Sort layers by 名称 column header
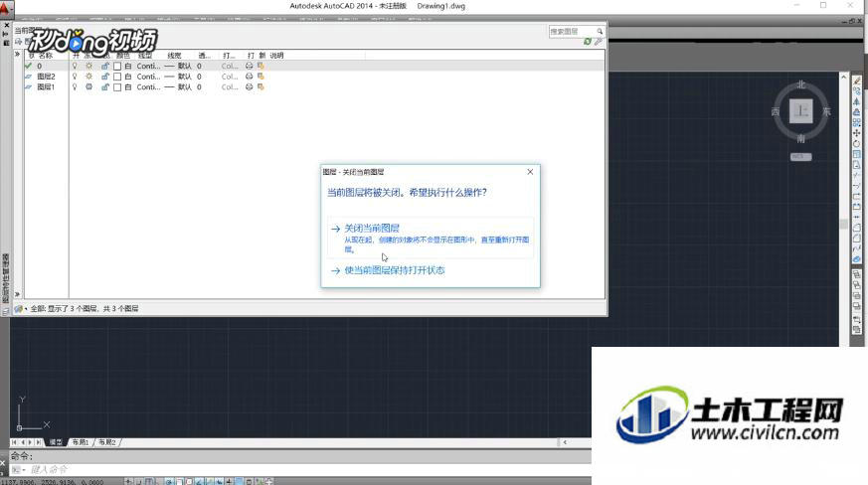868x485 pixels. point(45,56)
